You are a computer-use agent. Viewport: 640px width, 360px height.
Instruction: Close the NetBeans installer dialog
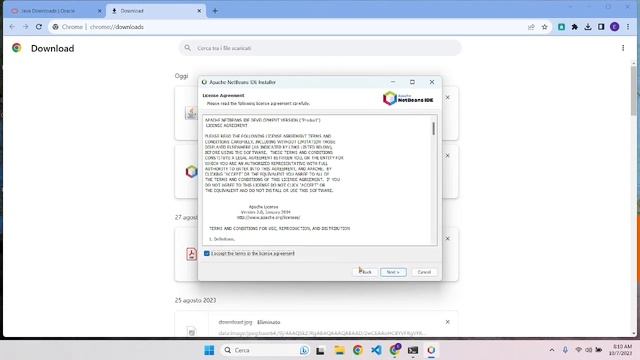point(432,82)
